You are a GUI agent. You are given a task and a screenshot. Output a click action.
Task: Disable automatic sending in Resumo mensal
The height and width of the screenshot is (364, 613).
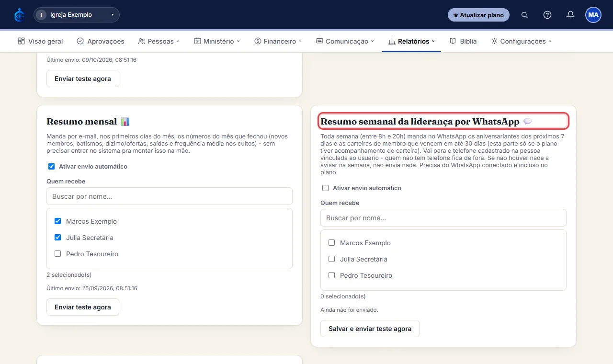click(x=52, y=167)
